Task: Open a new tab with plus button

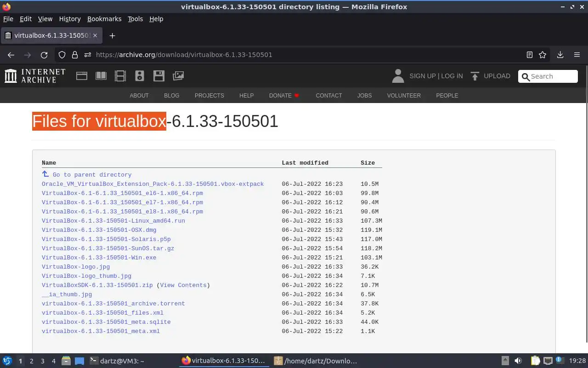Action: point(112,35)
